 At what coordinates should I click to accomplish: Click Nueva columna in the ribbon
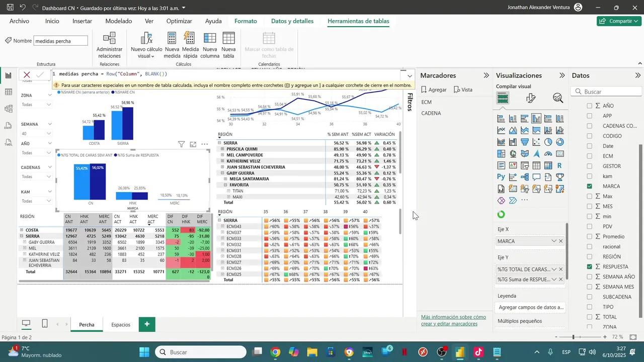coord(210,45)
